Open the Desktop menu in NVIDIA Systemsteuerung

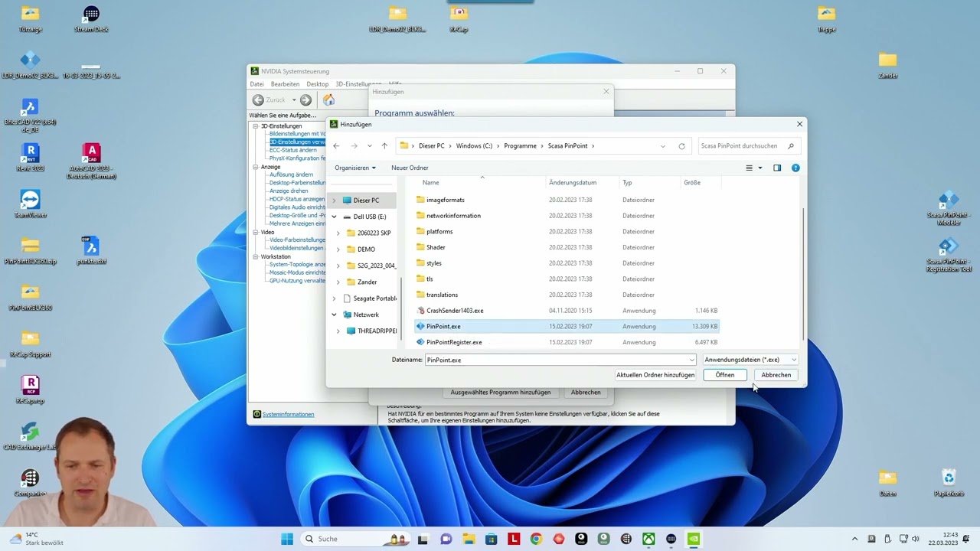point(318,84)
